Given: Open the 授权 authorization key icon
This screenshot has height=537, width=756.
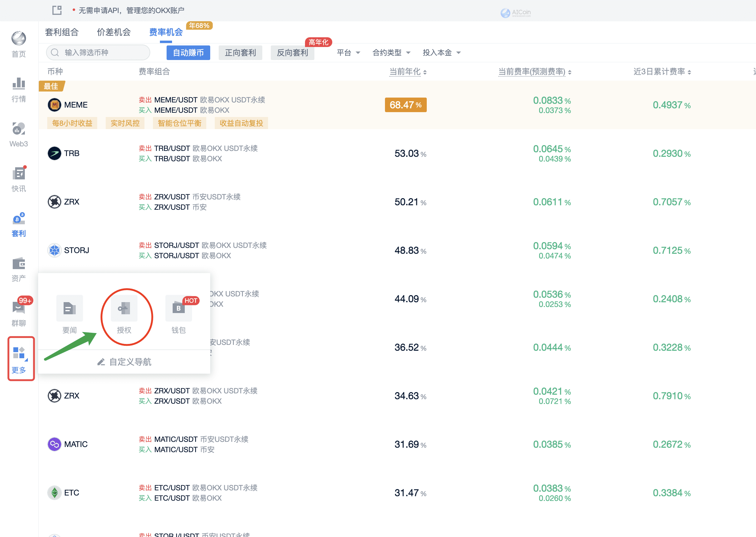Looking at the screenshot, I should (124, 308).
